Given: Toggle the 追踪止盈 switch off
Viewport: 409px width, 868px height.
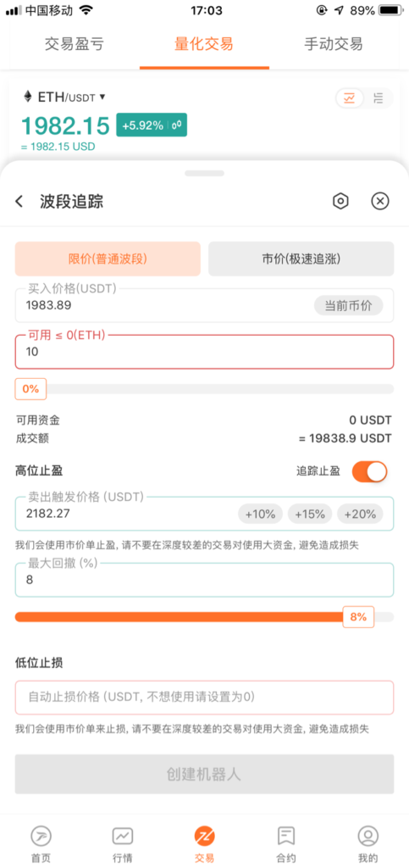Looking at the screenshot, I should pyautogui.click(x=370, y=471).
